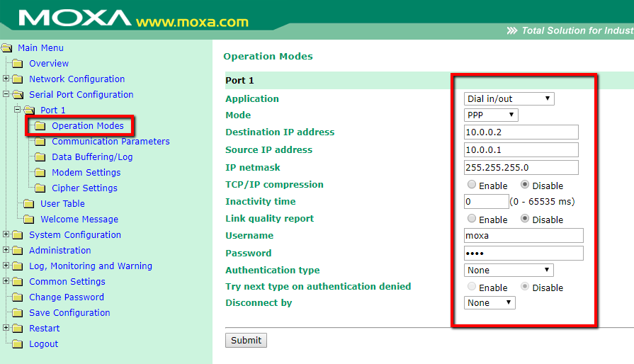Click the Destination IP address field

pos(521,132)
